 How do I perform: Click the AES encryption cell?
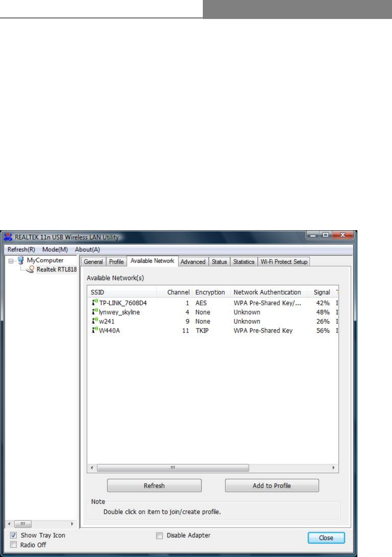(201, 303)
